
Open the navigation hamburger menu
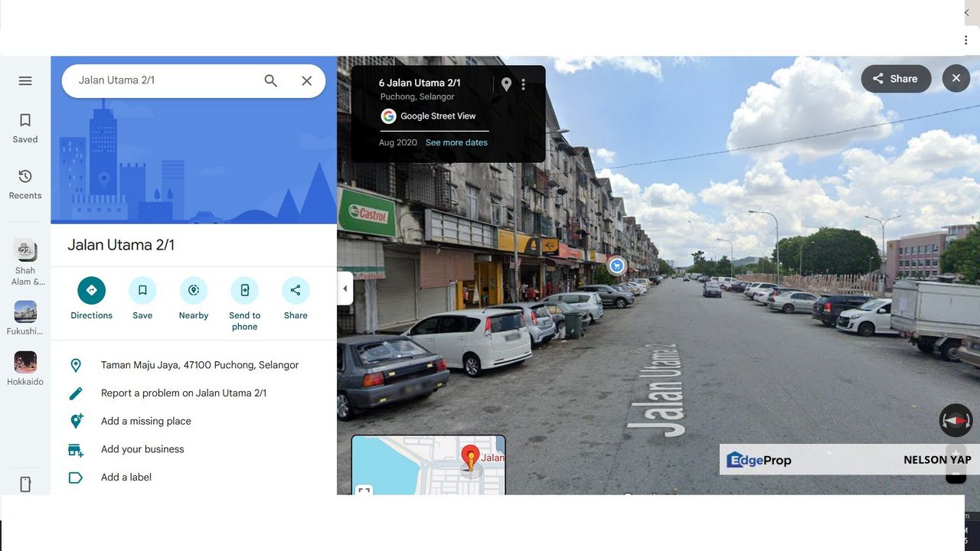[24, 80]
